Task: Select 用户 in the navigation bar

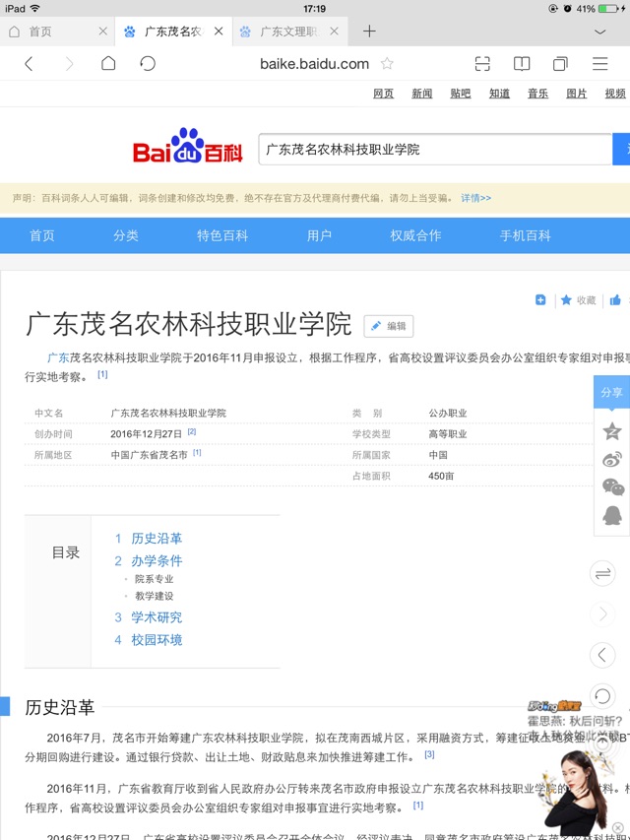Action: (x=319, y=235)
